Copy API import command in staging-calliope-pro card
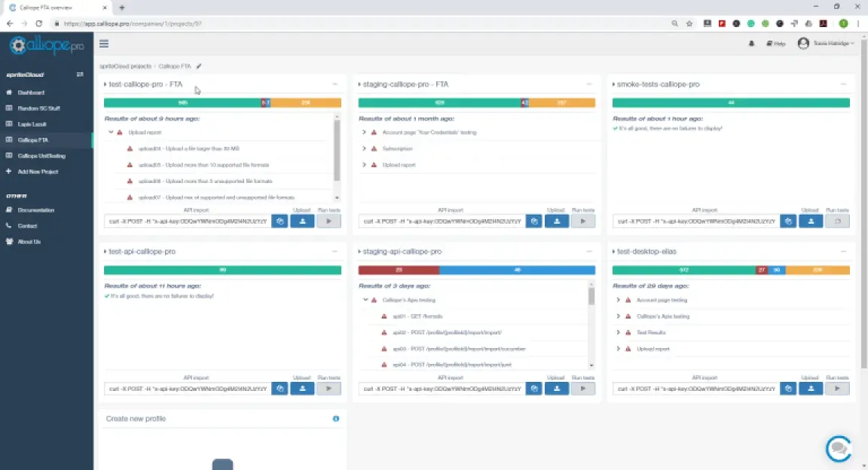The image size is (868, 470). [534, 221]
